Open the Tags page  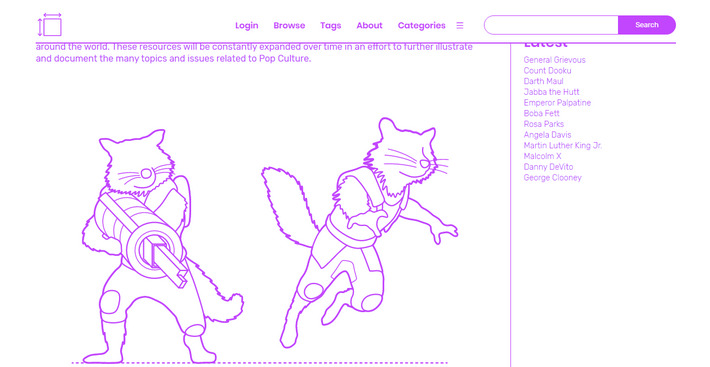(x=331, y=26)
